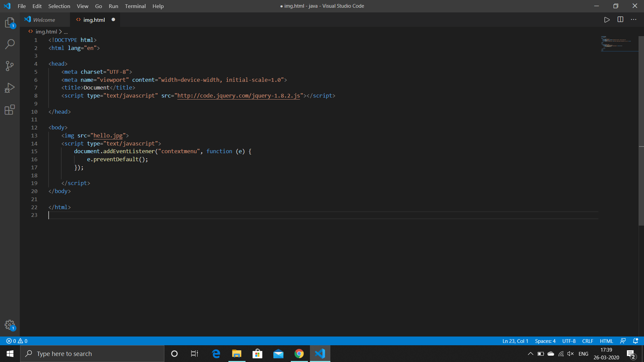Open more editor actions with the ellipsis icon
The width and height of the screenshot is (644, 362).
coord(634,19)
